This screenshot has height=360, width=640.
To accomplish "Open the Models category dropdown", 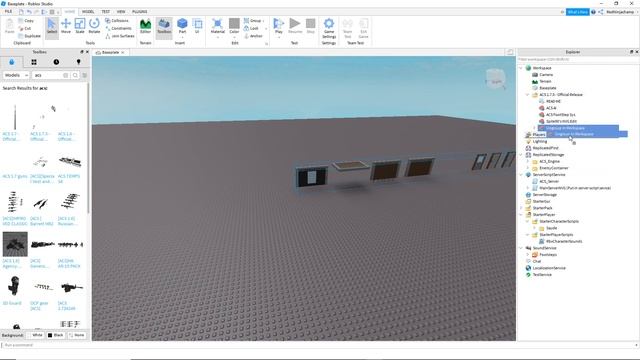I will (16, 75).
